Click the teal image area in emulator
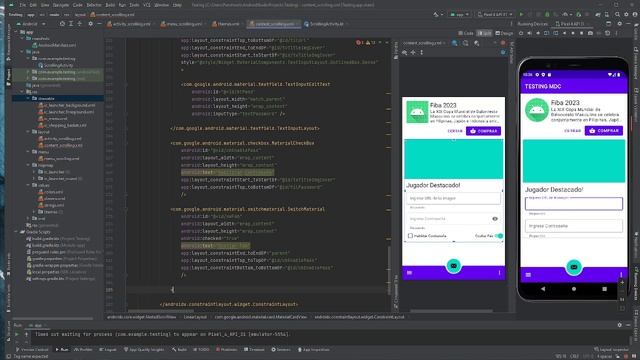 (x=574, y=161)
